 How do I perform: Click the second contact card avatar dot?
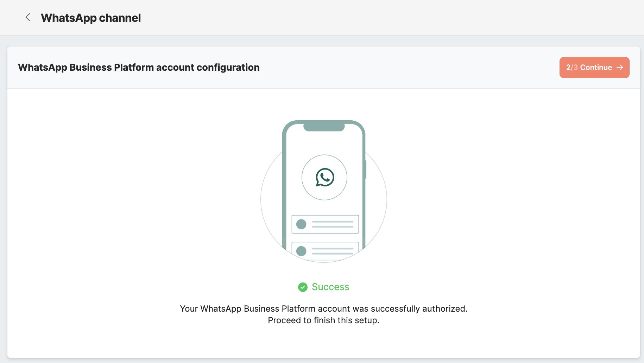[301, 251]
